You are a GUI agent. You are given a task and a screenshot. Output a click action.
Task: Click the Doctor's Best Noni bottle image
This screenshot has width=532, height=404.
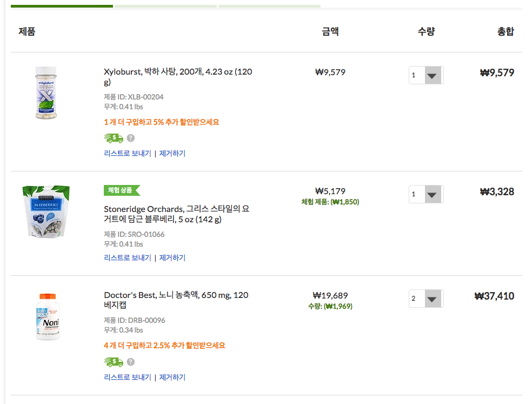[x=46, y=316]
